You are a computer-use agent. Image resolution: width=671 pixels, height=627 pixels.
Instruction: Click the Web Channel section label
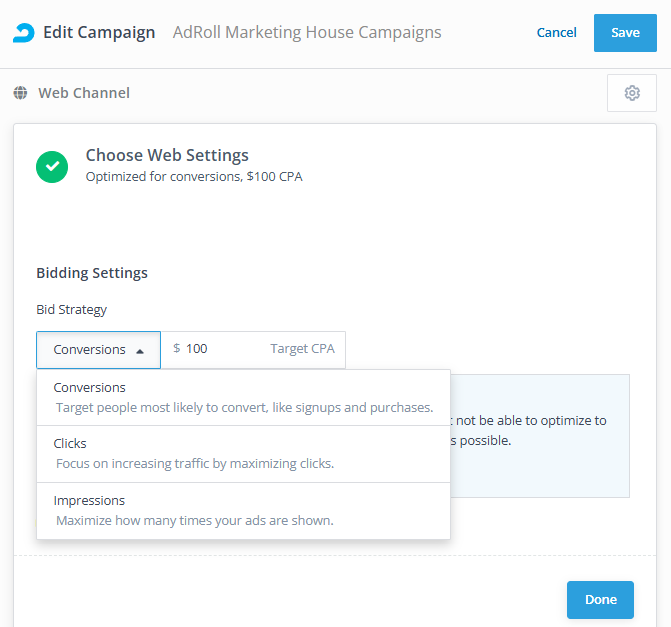(84, 93)
